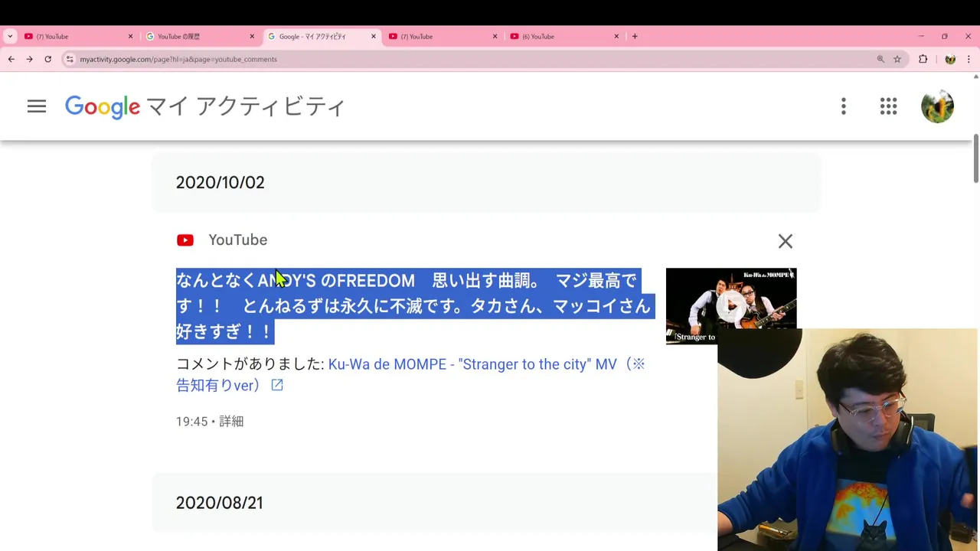Screen dimensions: 980x551
Task: Click zoom magnifier icon in address bar
Action: (880, 59)
